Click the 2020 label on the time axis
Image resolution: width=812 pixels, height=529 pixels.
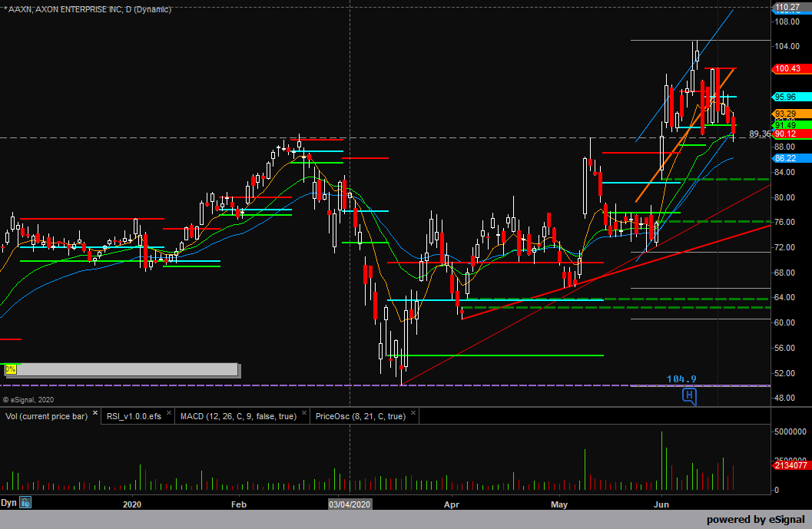click(x=132, y=504)
